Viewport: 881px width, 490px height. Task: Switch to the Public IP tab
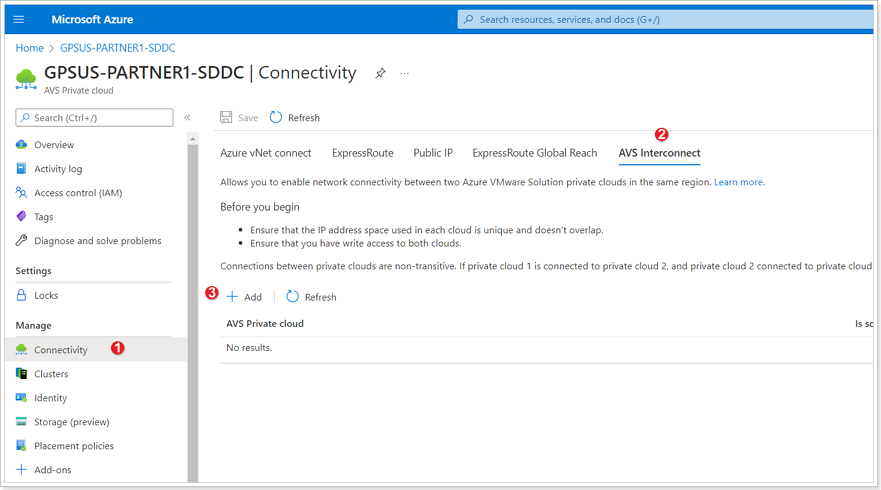point(433,153)
